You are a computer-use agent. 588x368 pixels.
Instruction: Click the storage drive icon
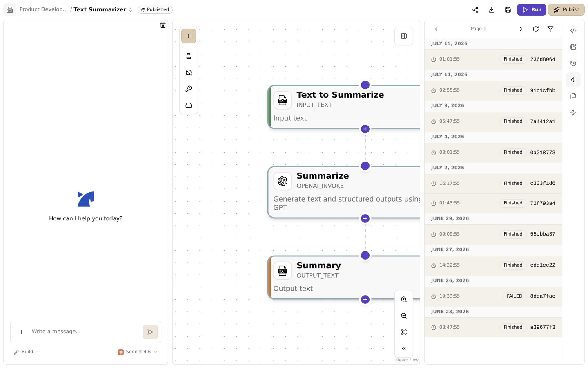(x=189, y=105)
